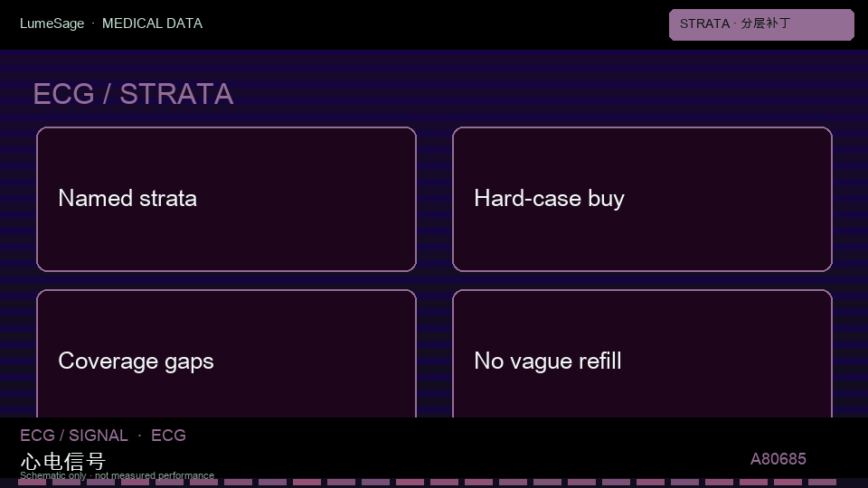Click the Schematic only disclaimer text
This screenshot has width=868, height=488.
pos(117,475)
